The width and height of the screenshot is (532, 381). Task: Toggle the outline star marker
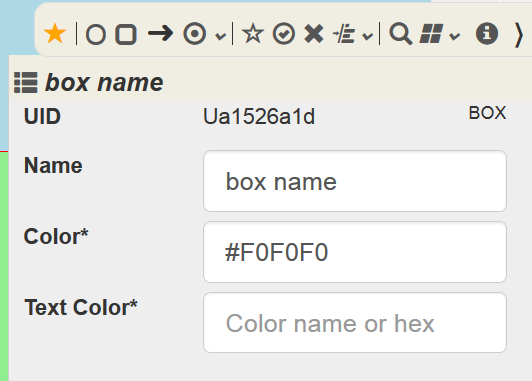(x=253, y=34)
